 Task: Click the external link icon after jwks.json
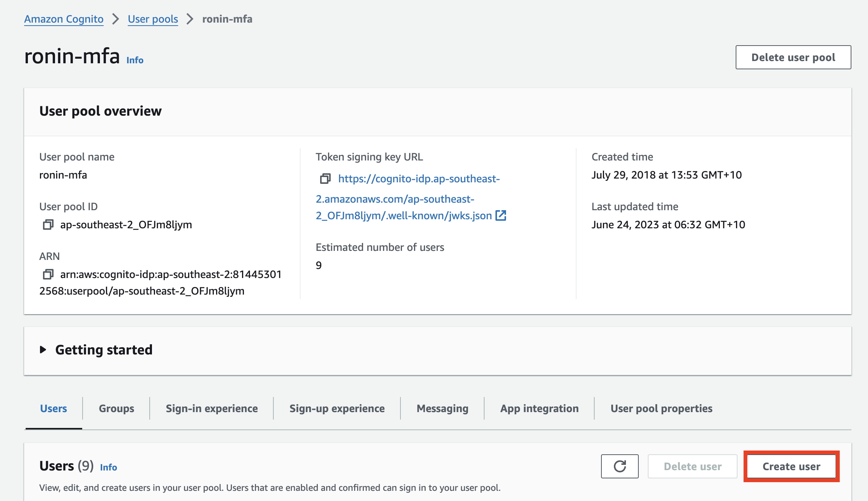tap(501, 215)
